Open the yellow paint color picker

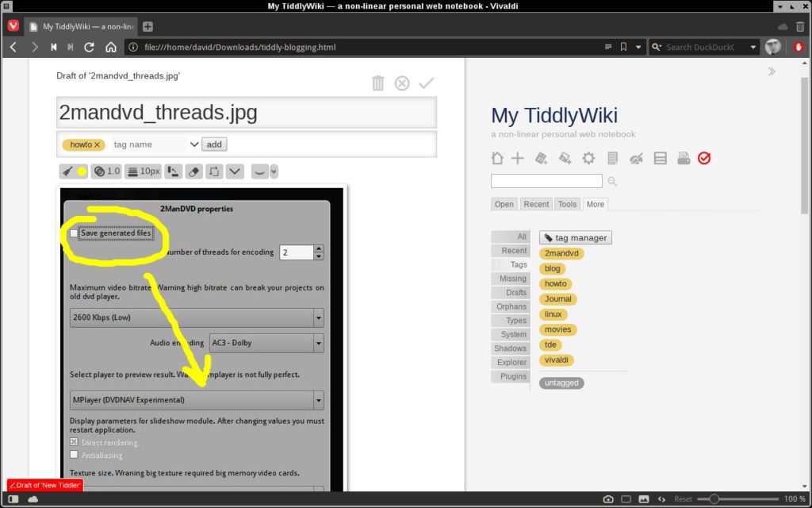82,171
